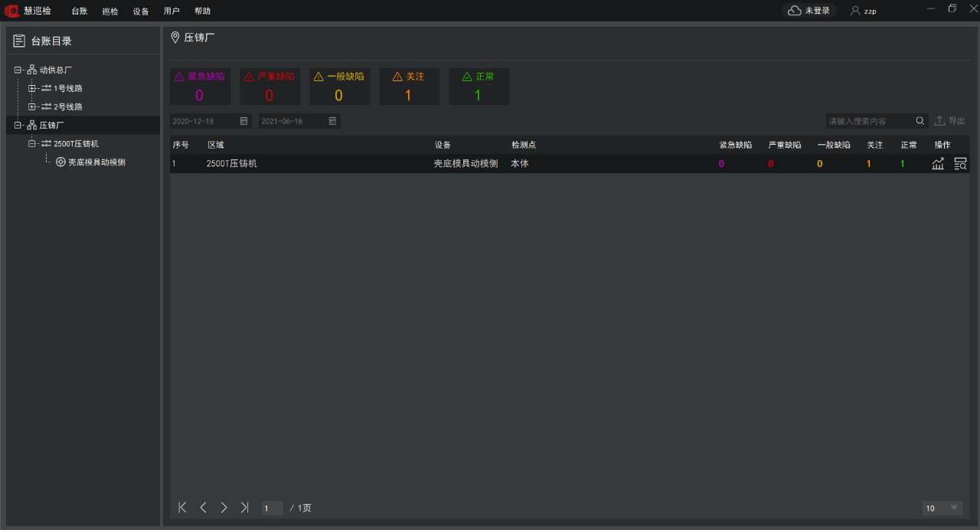Click the search magnifier icon
Viewport: 980px width, 530px height.
point(920,121)
